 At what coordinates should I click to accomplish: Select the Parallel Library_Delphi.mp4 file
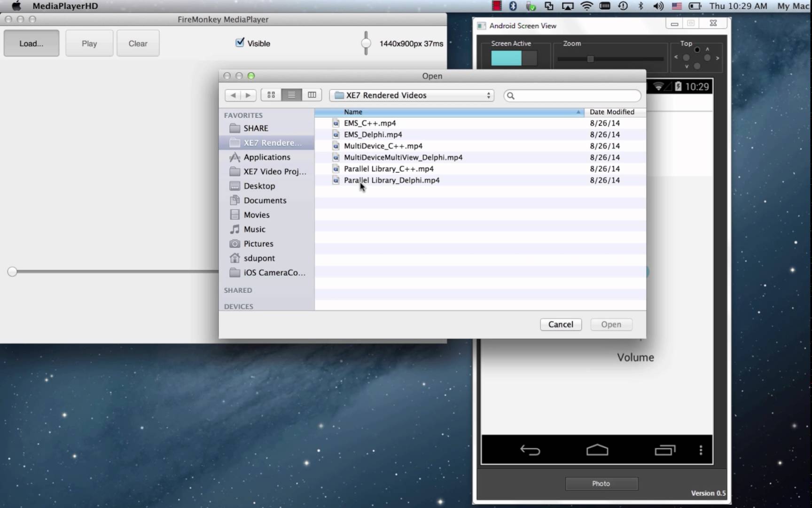(480, 180)
